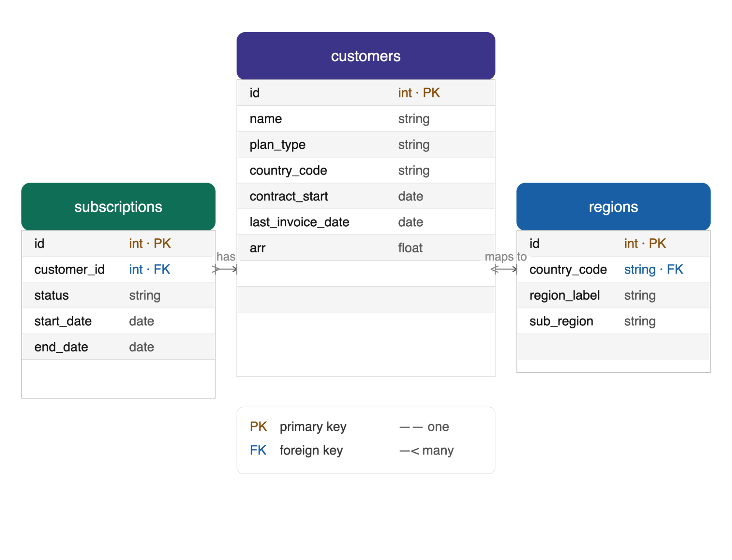Click 'date' type of end_date

[141, 347]
